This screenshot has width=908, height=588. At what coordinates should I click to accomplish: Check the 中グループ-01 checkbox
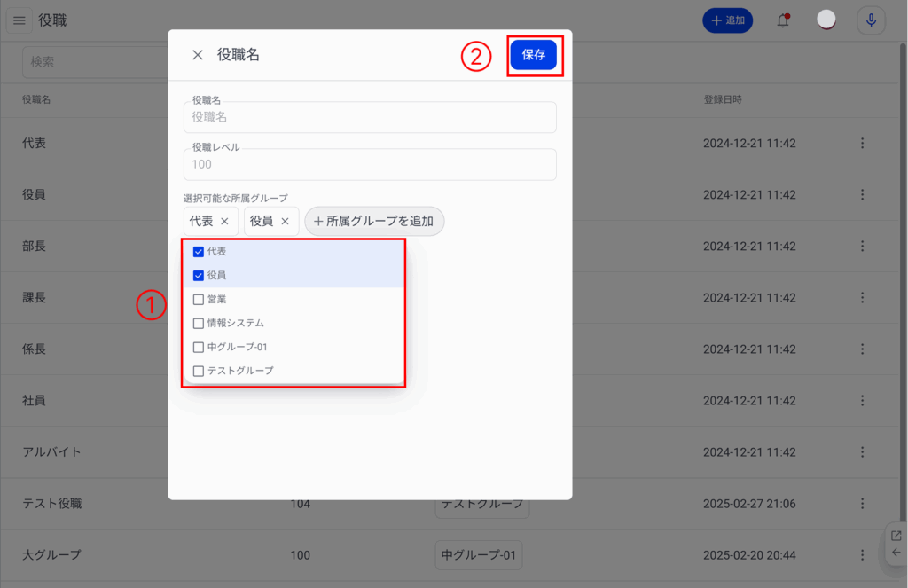point(198,347)
